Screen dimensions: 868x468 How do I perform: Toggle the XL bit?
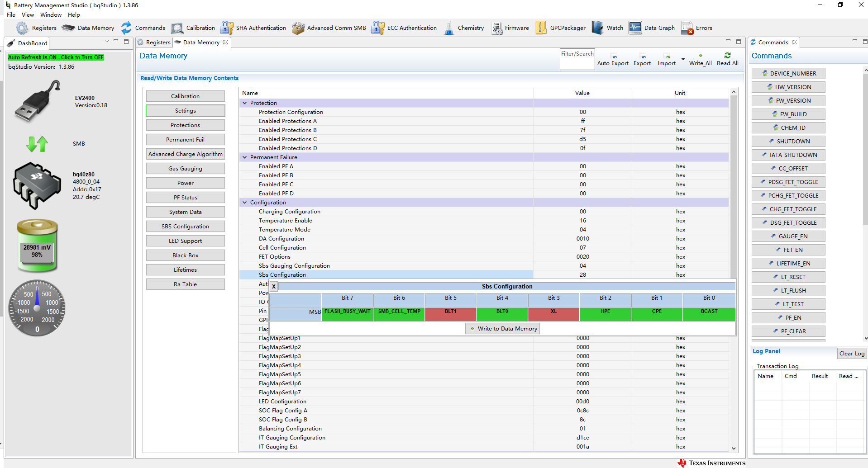(554, 314)
